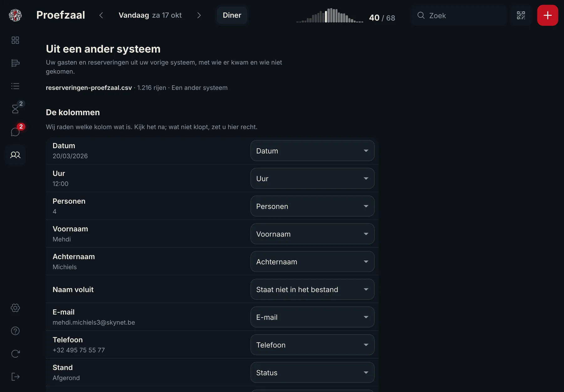Screen dimensions: 564x392
Task: Click the 'Vandaag za 17 okt' date
Action: coord(150,15)
